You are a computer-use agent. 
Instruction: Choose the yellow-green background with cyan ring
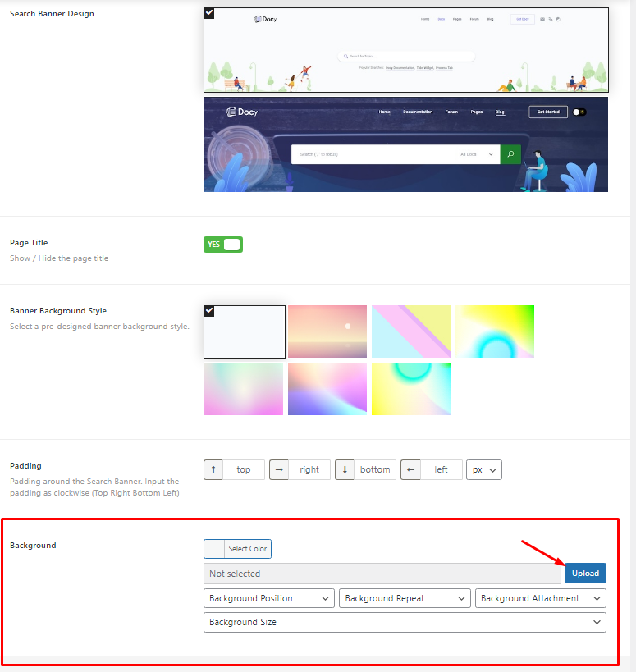click(495, 331)
